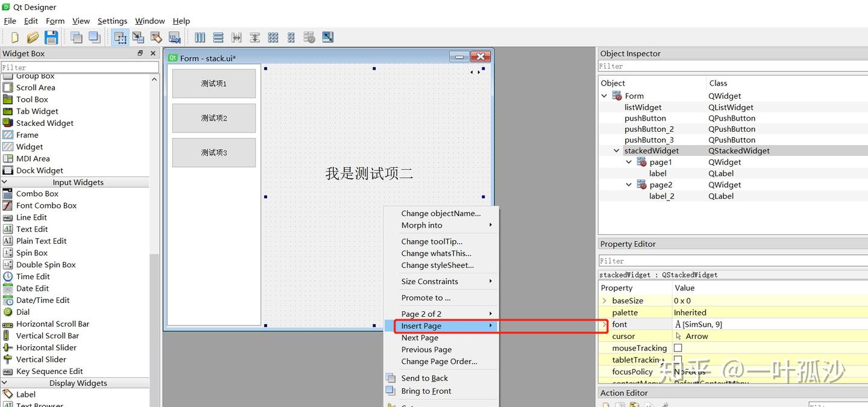Screen dimensions: 868x407
Task: Select the Edit Signals/Slots mode icon
Action: pos(138,37)
